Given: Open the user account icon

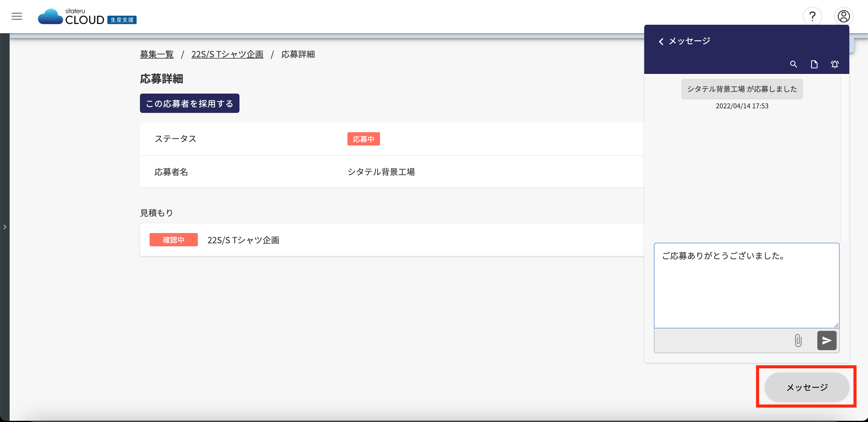Looking at the screenshot, I should click(843, 16).
